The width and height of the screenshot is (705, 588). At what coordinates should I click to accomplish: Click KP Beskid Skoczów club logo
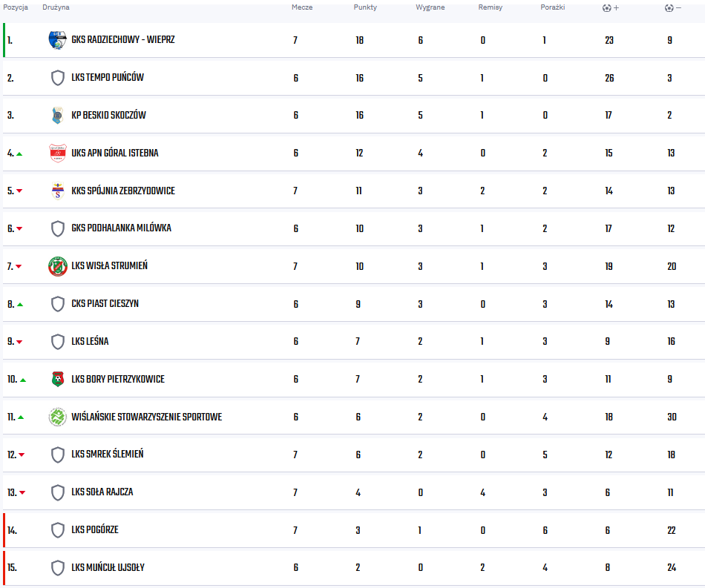[x=58, y=116]
